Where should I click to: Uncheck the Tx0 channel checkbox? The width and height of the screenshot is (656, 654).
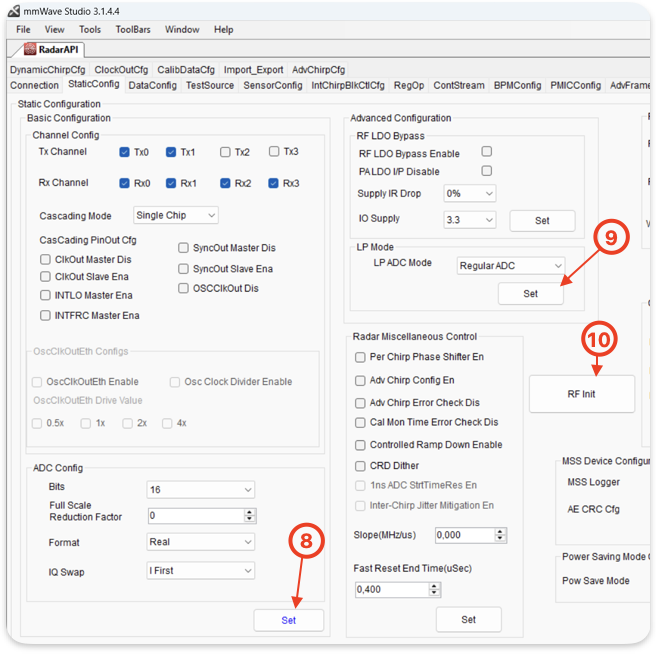[124, 152]
